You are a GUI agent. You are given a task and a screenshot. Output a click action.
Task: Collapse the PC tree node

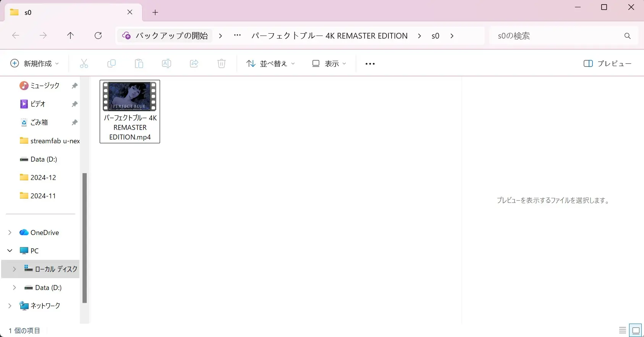point(10,251)
